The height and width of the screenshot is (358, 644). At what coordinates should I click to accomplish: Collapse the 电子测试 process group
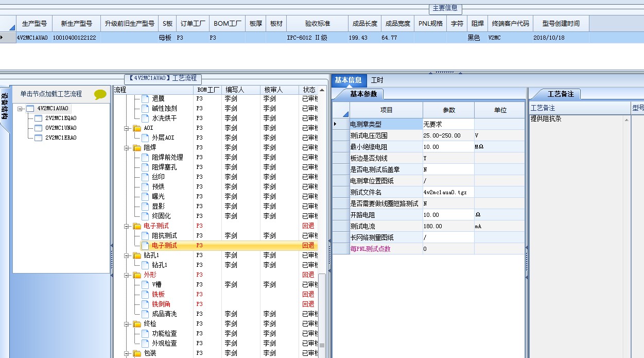[127, 226]
